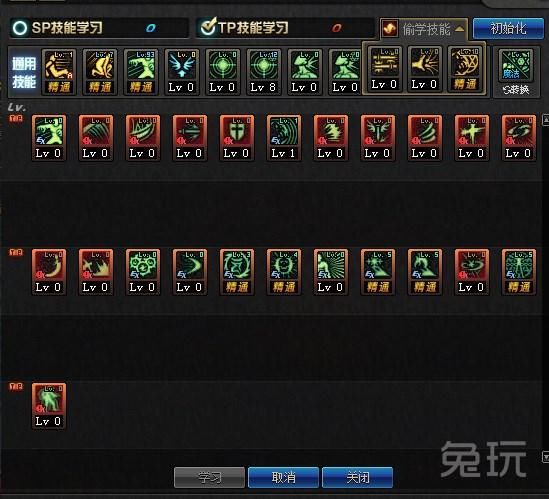Click the 初始化 reset button
The height and width of the screenshot is (499, 549).
point(508,28)
